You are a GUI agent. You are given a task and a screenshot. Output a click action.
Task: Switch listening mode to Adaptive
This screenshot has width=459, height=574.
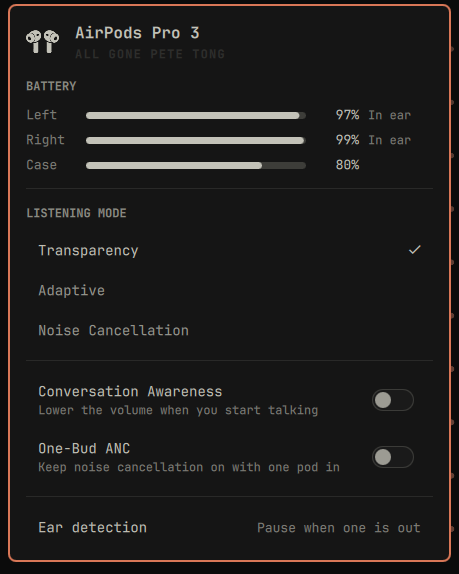pyautogui.click(x=230, y=291)
